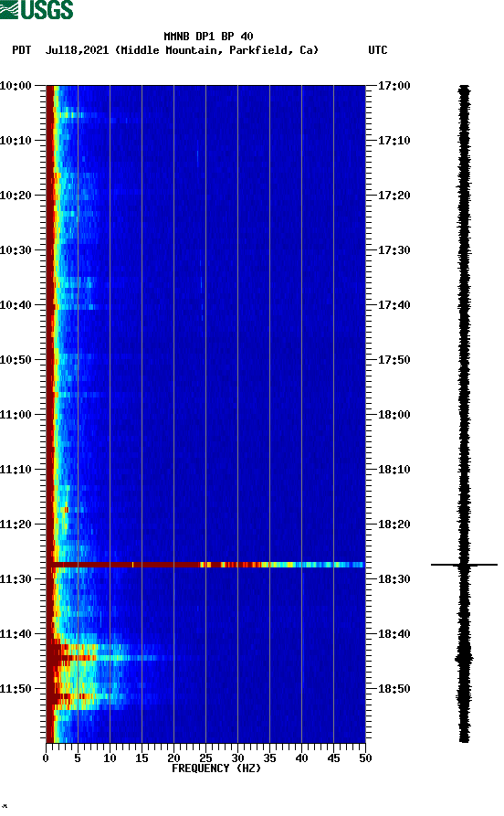Click the 11:40 PDT time label
Image resolution: width=504 pixels, height=816 pixels.
[16, 634]
